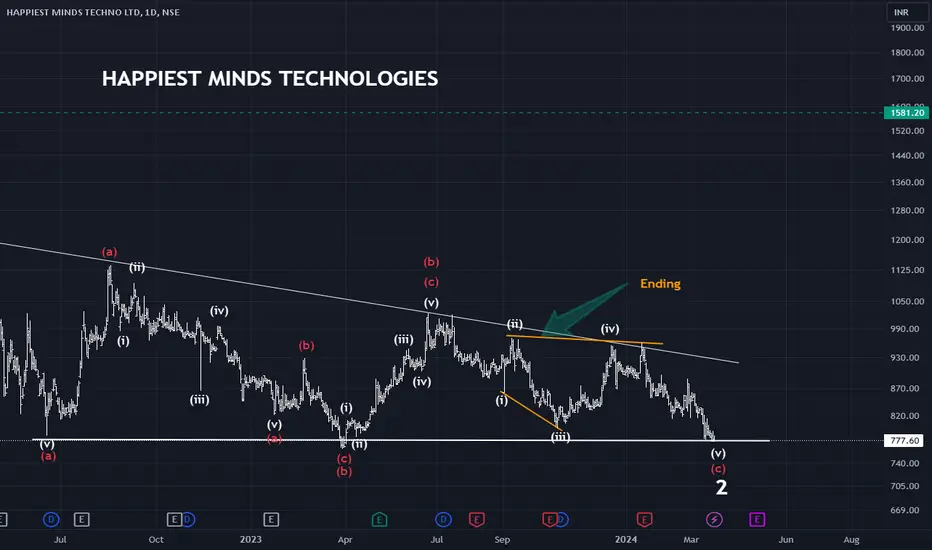
Task: Select the orange Ending text annotation
Action: pos(660,284)
